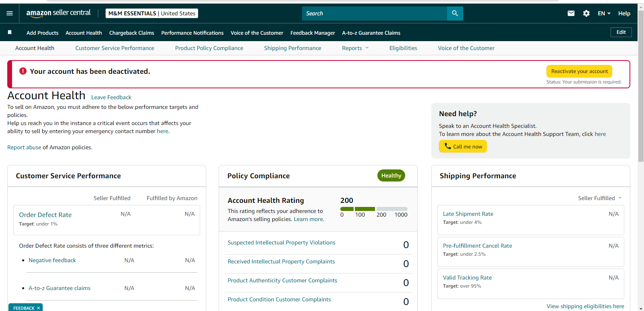
Task: Click the Amazon Seller Central logo
Action: [58, 13]
